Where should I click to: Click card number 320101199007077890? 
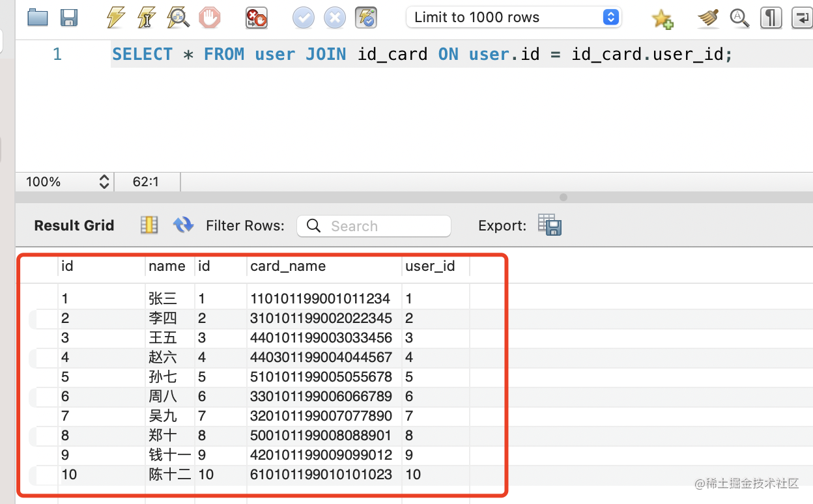[x=321, y=416]
